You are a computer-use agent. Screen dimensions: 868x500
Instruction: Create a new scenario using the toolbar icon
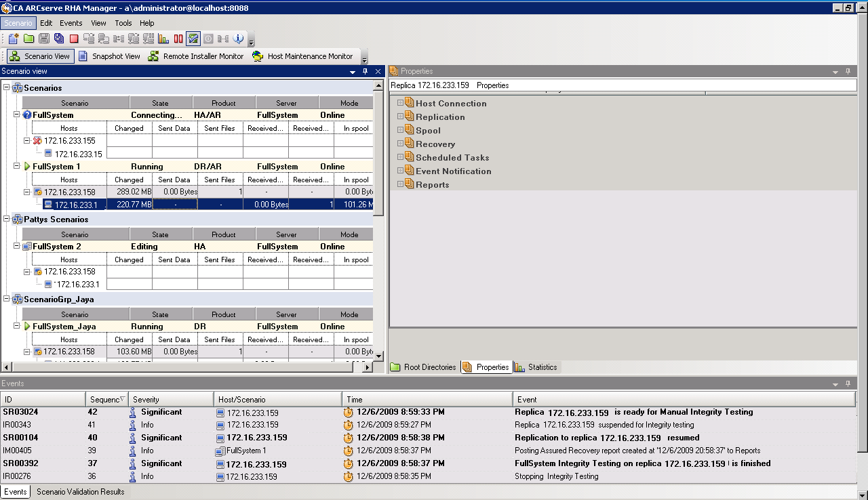12,39
